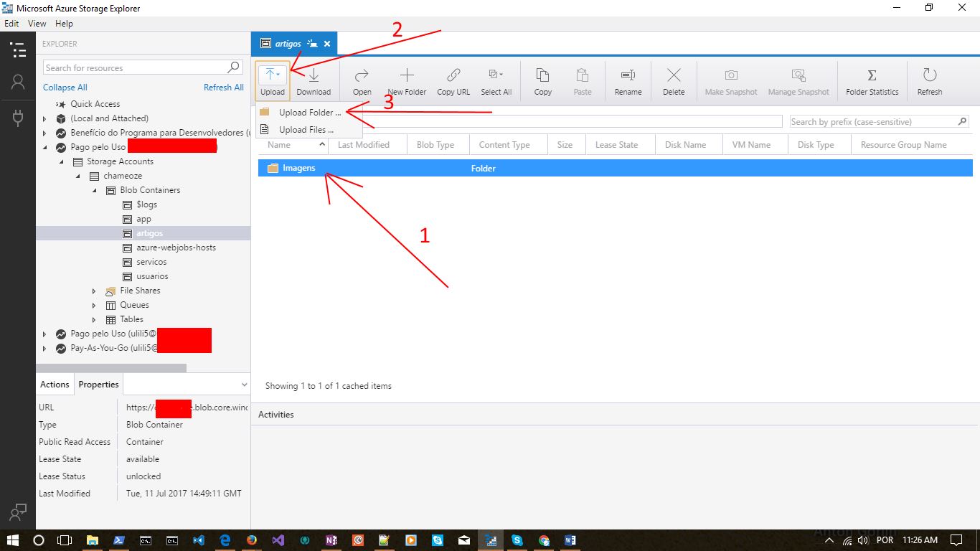The height and width of the screenshot is (551, 980).
Task: Click Refresh All link
Action: tap(223, 88)
